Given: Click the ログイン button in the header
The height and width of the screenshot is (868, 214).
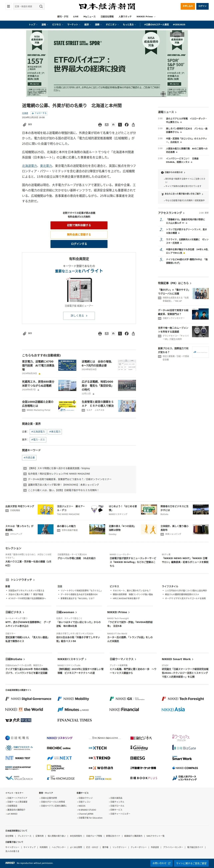Looking at the screenshot, I should point(202,6).
